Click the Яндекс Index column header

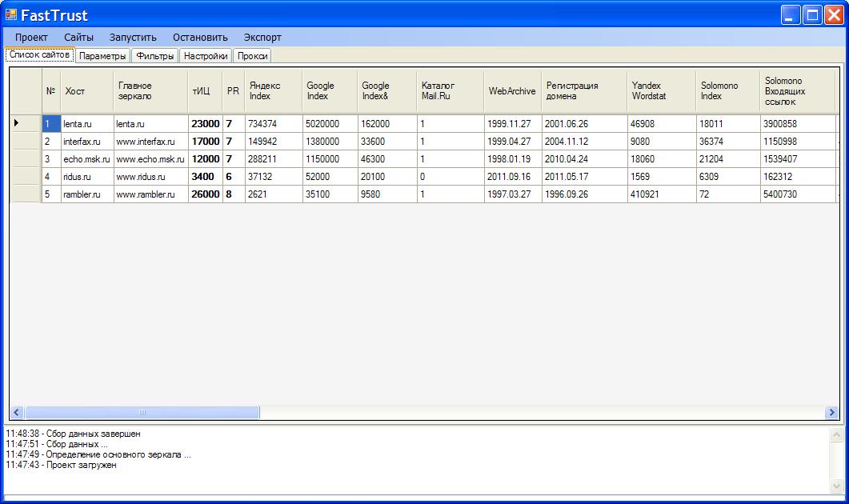(x=274, y=91)
